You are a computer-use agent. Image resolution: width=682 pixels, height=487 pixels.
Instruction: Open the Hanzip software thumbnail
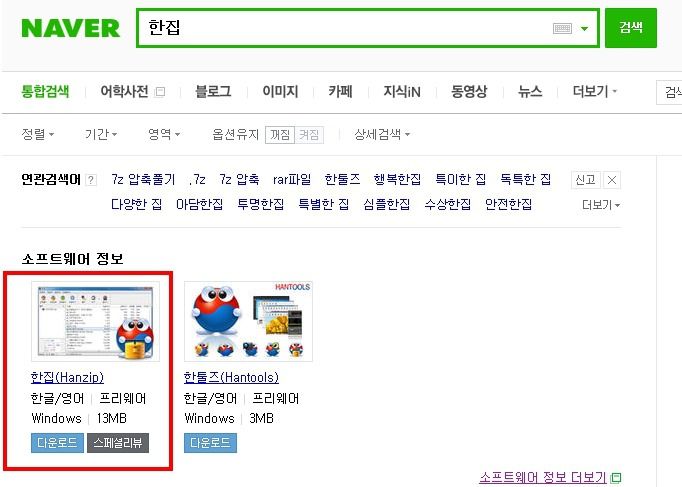[95, 321]
